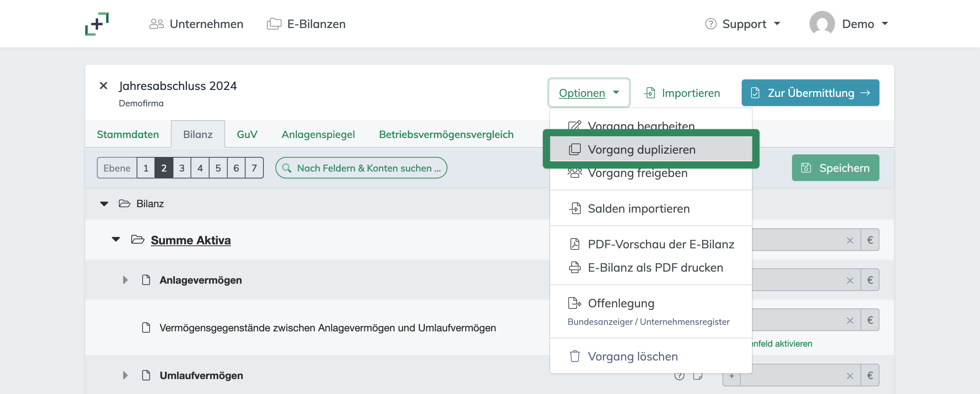Switch to the GuV tab
The height and width of the screenshot is (394, 980).
(x=247, y=134)
